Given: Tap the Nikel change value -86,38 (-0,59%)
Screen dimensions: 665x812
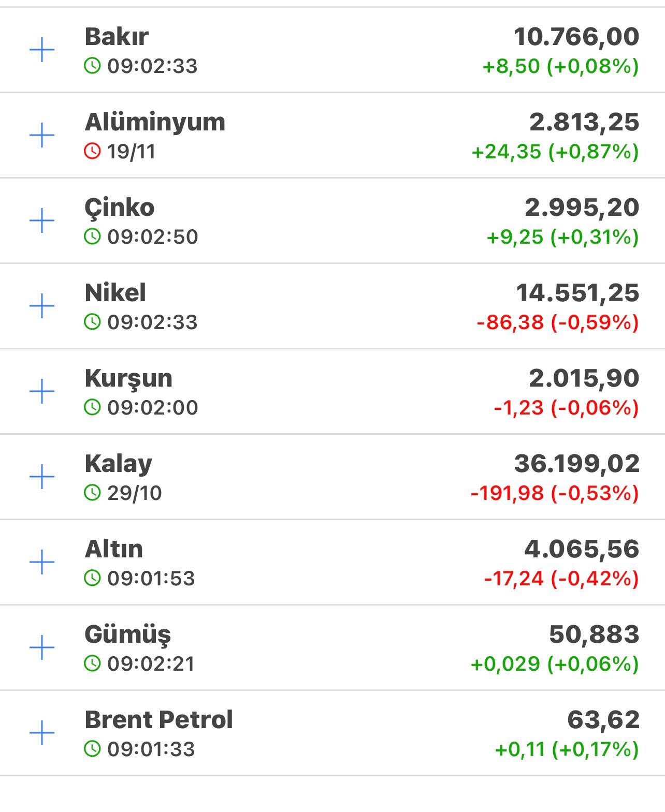Looking at the screenshot, I should coord(557,322).
